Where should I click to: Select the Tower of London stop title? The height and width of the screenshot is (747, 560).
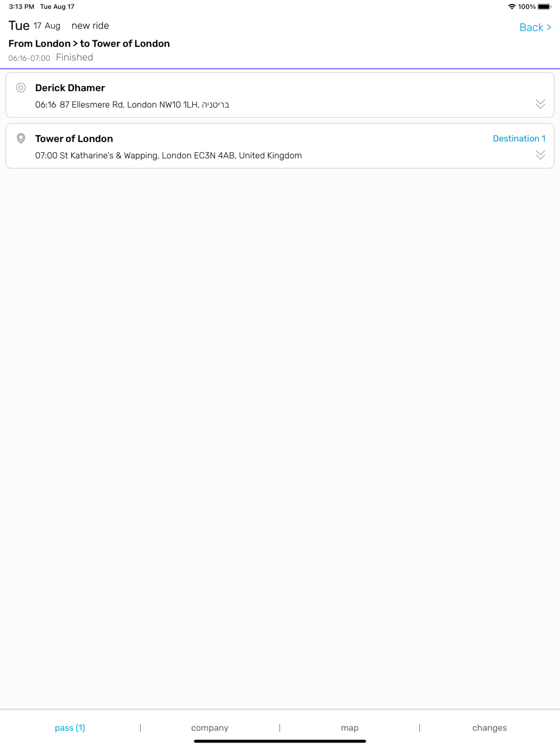coord(74,139)
